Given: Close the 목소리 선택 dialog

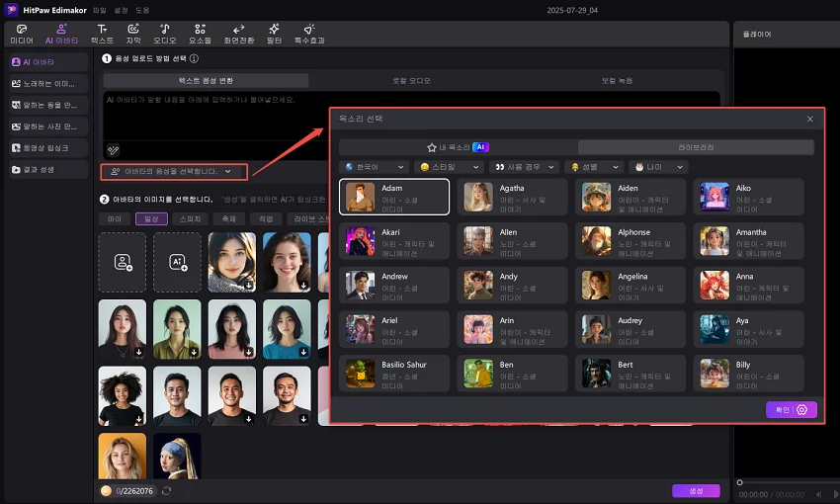Looking at the screenshot, I should click(810, 119).
